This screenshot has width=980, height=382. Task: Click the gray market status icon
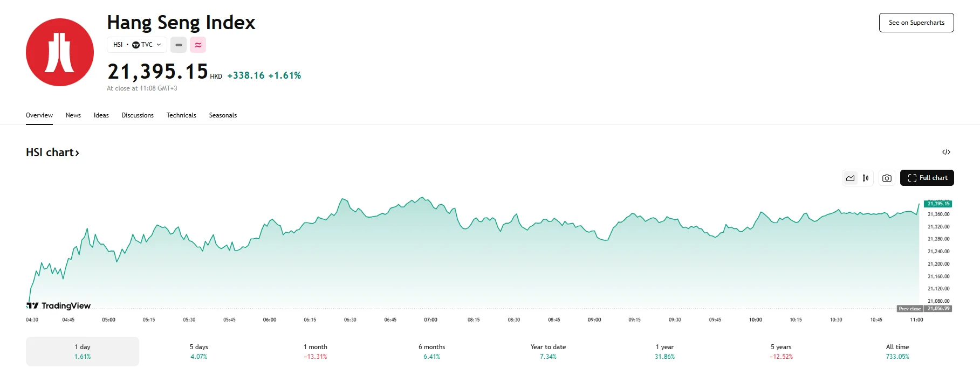click(179, 45)
